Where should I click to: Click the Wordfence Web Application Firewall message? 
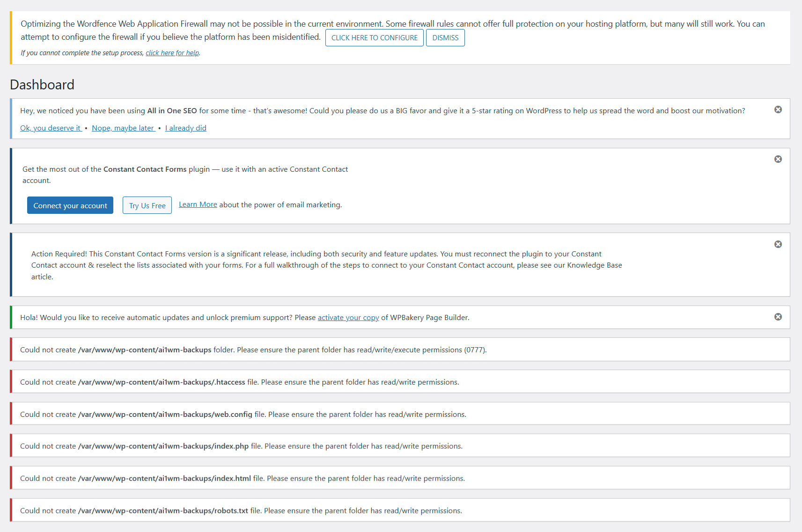393,30
